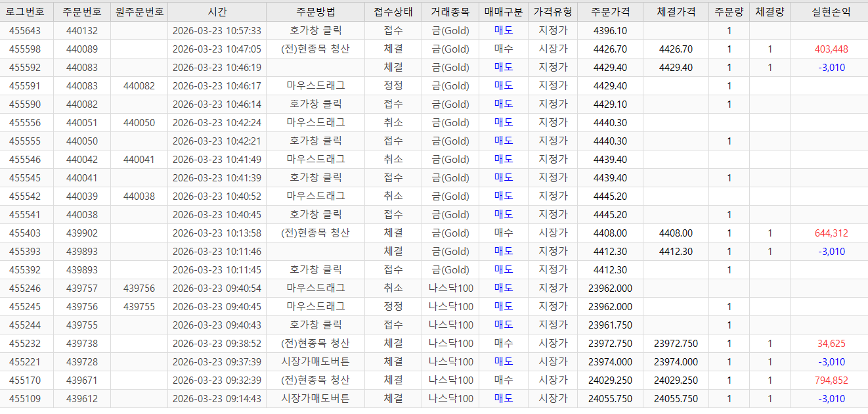Click realized profit 34,625
The image size is (868, 414).
click(x=831, y=344)
